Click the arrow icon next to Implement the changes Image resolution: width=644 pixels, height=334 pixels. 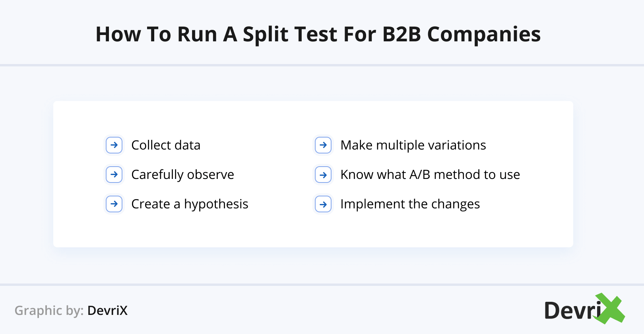click(323, 204)
